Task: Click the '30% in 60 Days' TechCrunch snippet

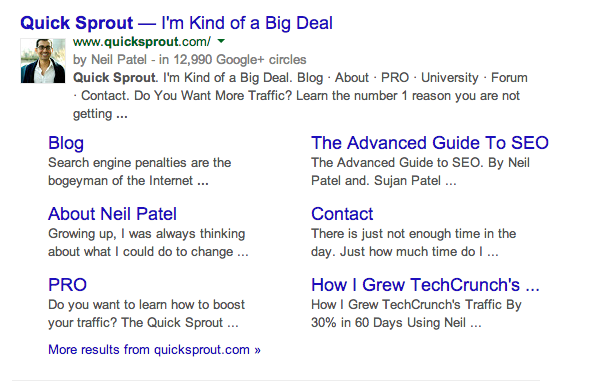Action: point(416,314)
